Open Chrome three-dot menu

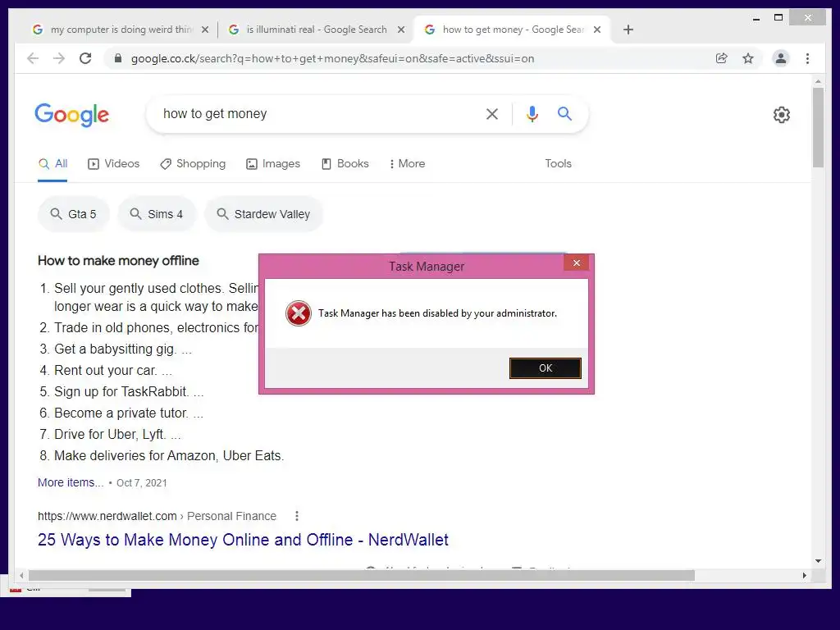[807, 58]
